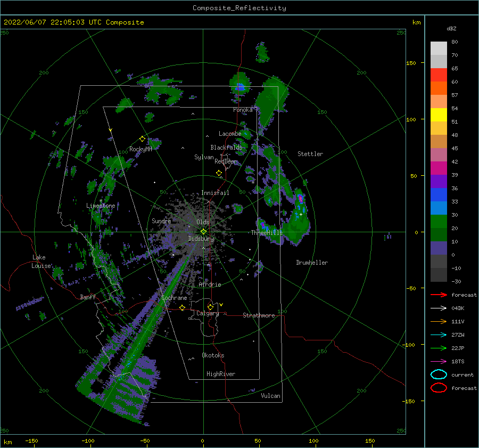This screenshot has height=448, width=479.
Task: Click the RedDeer city label
Action: (x=226, y=161)
